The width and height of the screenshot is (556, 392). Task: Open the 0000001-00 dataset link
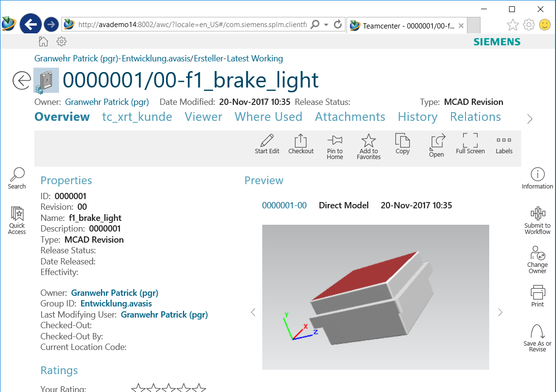[284, 205]
